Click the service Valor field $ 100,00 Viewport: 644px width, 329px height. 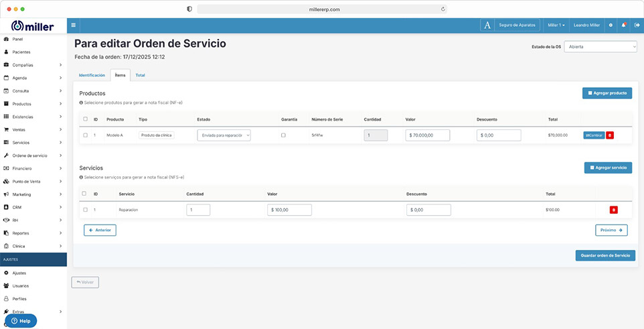click(290, 210)
